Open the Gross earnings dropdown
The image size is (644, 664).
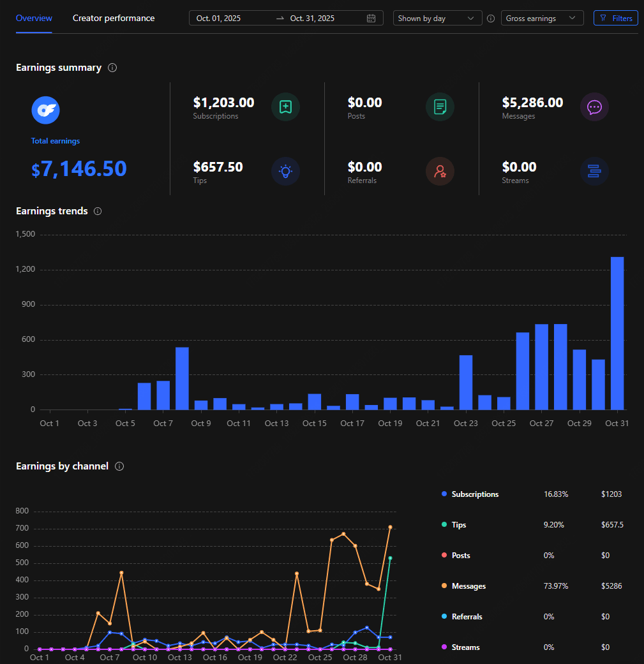542,18
